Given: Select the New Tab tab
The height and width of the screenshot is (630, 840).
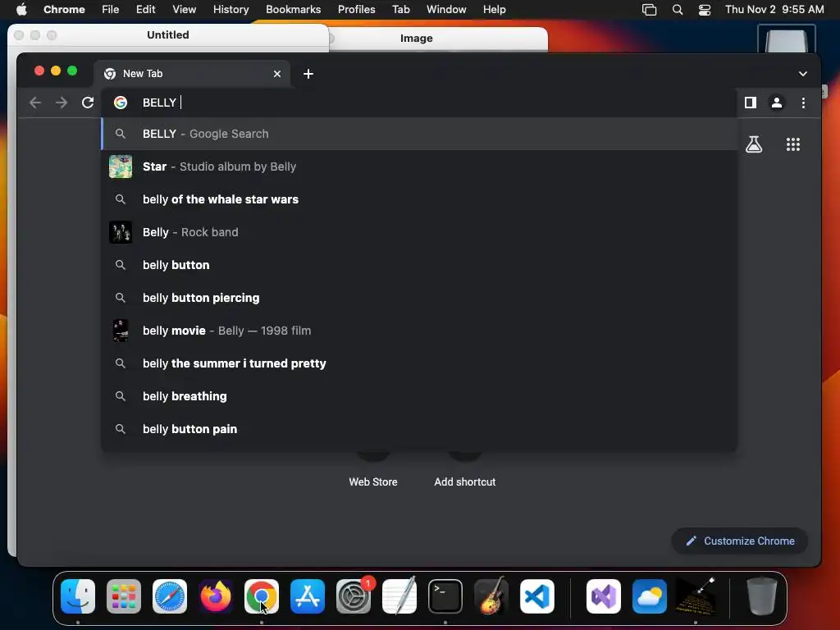Looking at the screenshot, I should (192, 73).
